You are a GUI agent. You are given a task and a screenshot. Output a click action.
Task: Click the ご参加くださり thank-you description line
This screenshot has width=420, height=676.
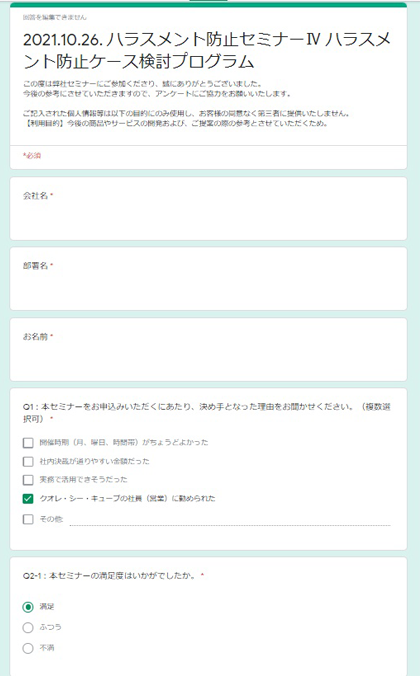coord(142,83)
